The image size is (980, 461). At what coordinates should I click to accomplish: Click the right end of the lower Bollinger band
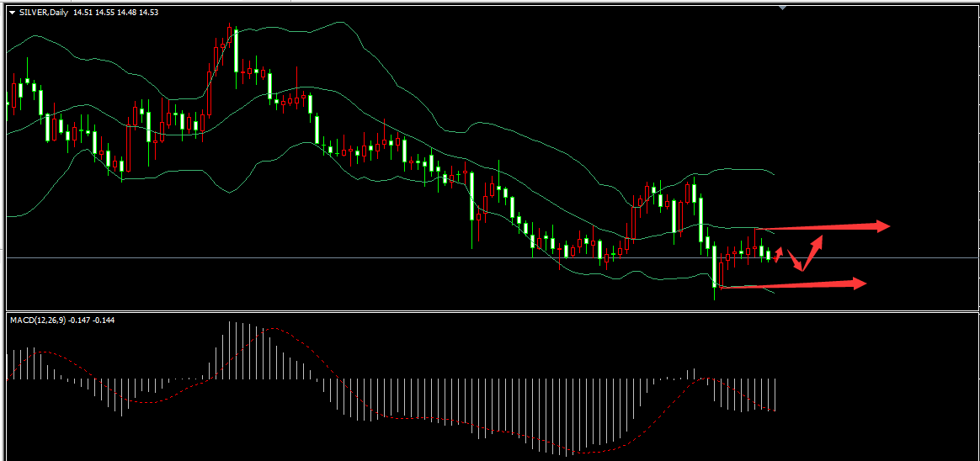[772, 293]
